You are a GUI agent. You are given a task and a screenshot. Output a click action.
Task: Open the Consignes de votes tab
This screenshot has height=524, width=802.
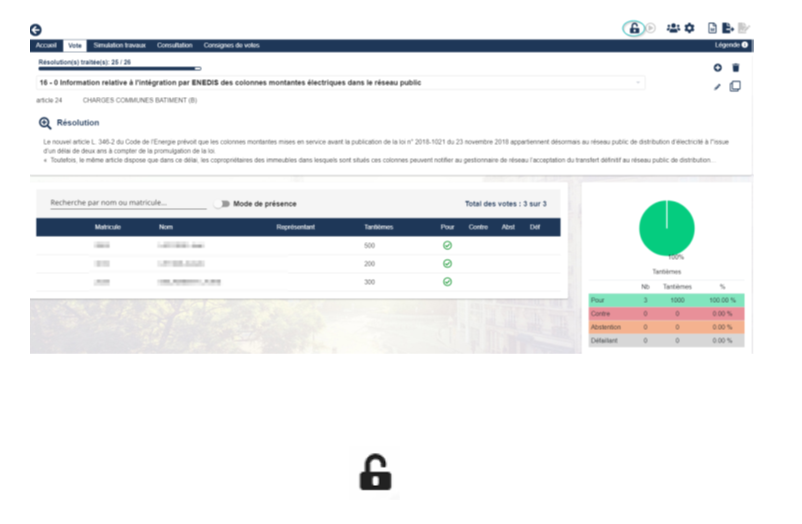(231, 45)
